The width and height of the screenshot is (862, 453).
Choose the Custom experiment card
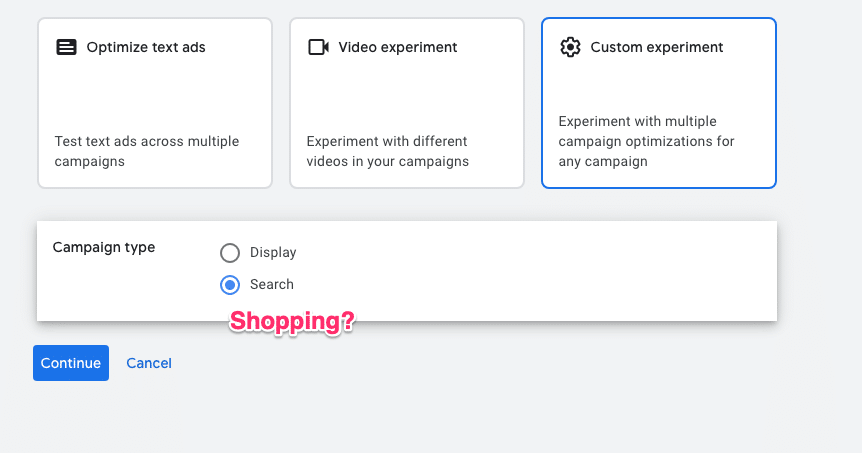(659, 103)
